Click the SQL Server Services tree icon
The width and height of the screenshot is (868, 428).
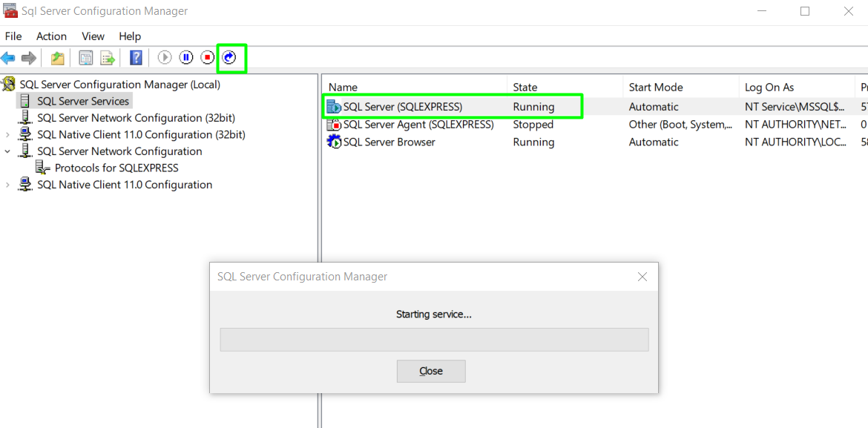[x=25, y=102]
